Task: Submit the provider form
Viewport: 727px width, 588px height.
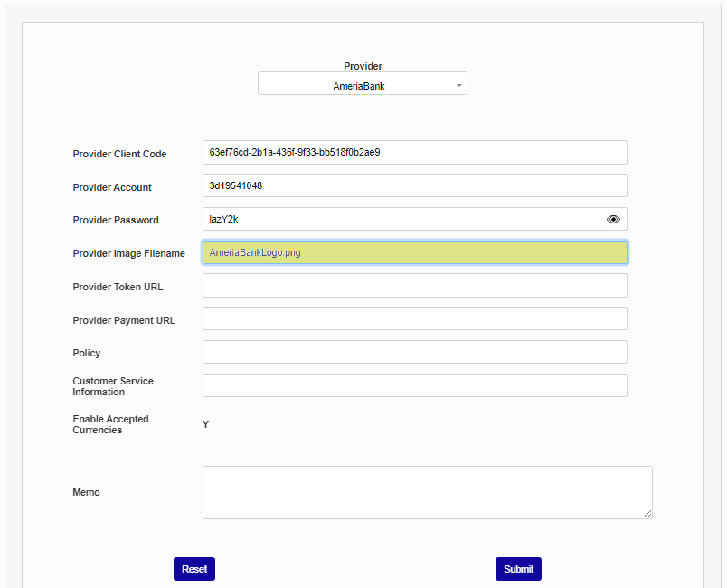Action: tap(518, 569)
